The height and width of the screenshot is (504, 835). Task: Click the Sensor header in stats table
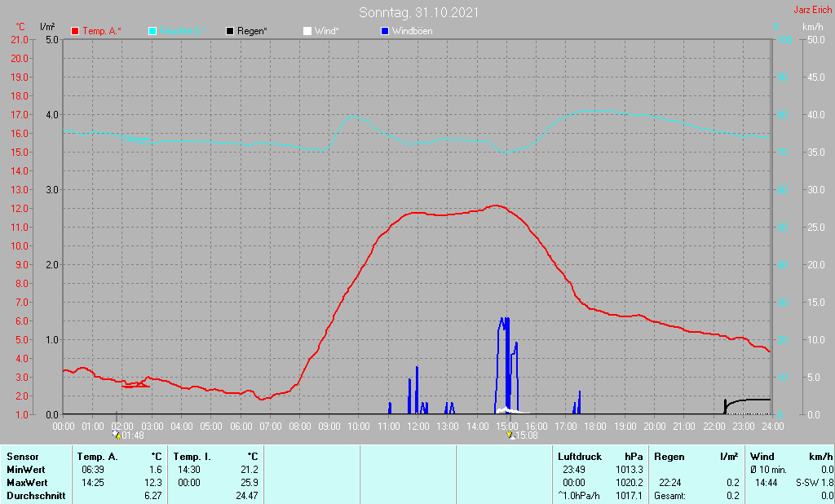point(21,457)
